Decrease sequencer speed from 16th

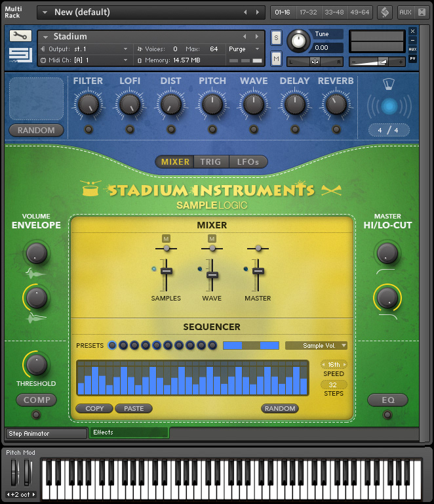(x=324, y=364)
